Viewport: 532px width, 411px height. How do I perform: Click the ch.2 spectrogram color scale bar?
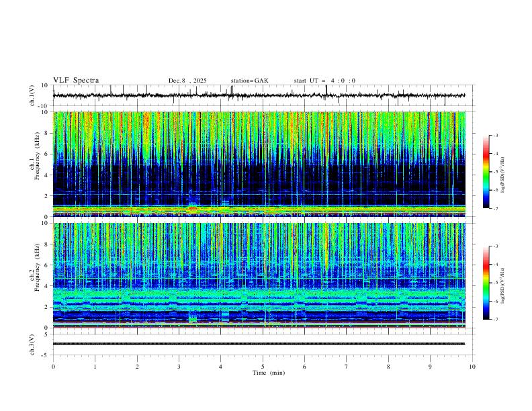(486, 283)
